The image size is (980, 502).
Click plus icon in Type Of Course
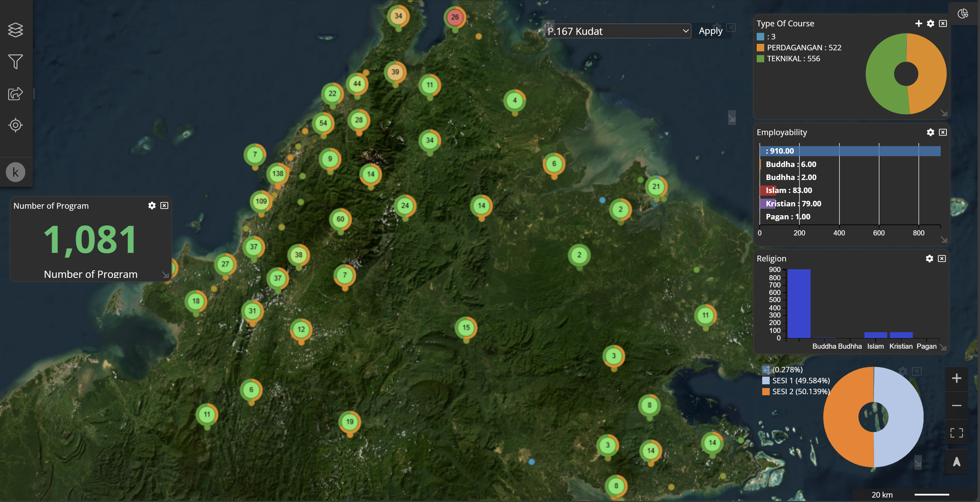(918, 24)
